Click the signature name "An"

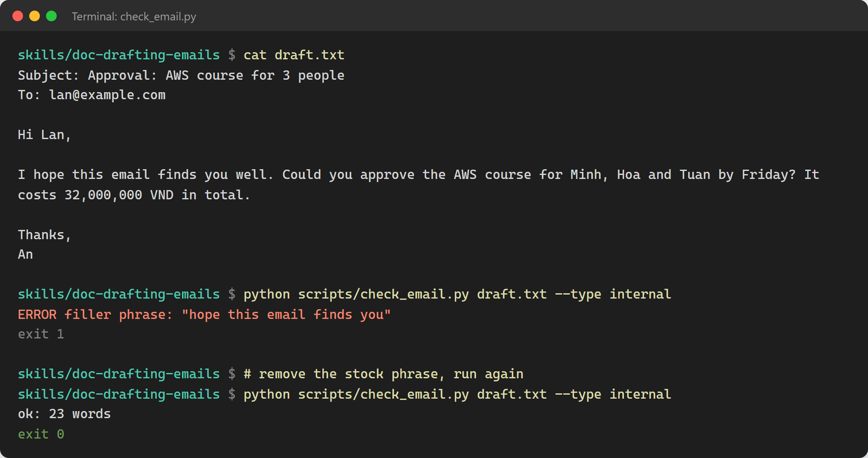pos(25,255)
